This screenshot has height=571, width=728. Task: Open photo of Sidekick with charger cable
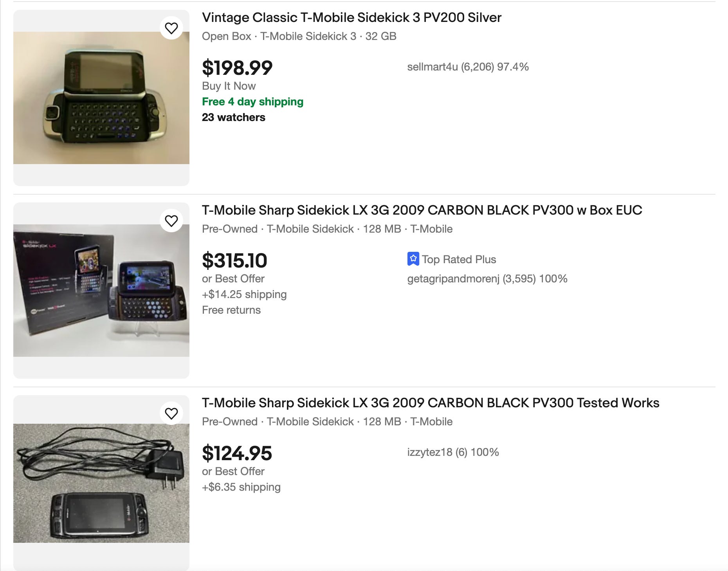click(x=101, y=483)
